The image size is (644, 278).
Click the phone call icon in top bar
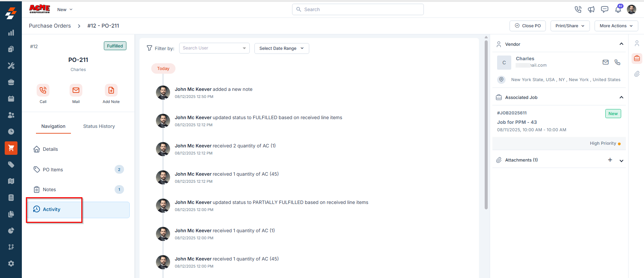coord(578,9)
